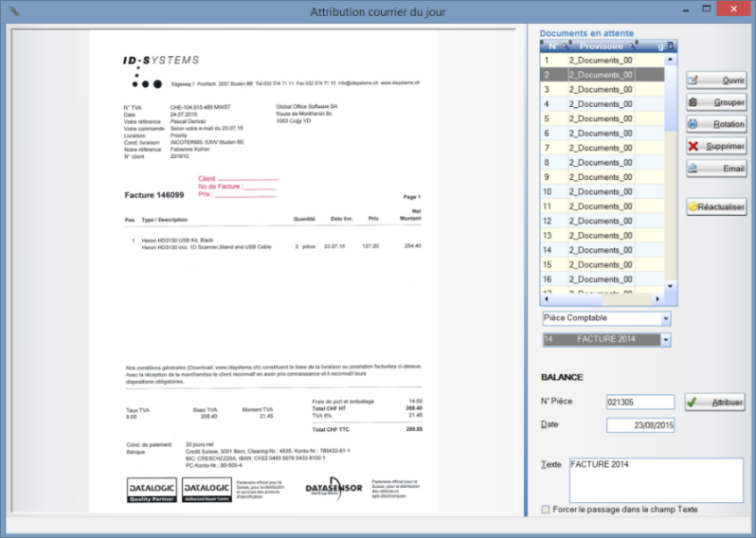Select document row 1

[x=603, y=61]
